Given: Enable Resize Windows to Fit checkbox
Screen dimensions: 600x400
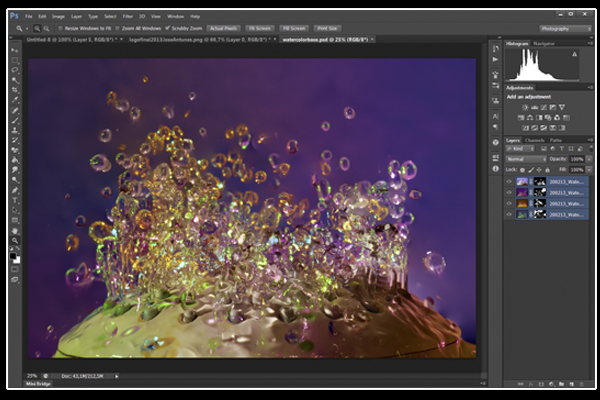Looking at the screenshot, I should pos(60,28).
